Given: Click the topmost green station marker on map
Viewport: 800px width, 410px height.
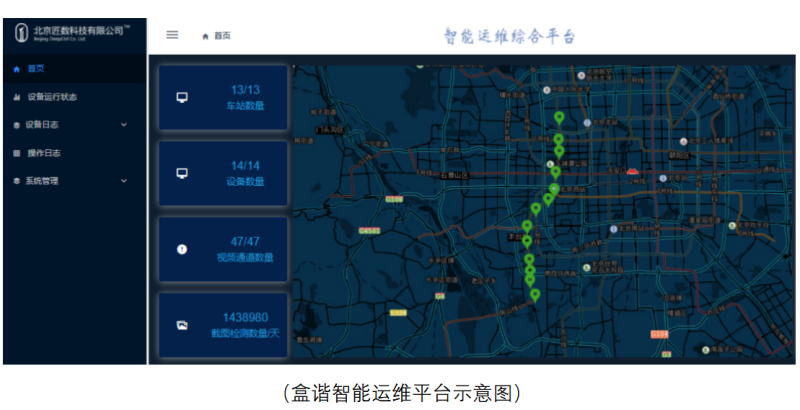Looking at the screenshot, I should (559, 118).
